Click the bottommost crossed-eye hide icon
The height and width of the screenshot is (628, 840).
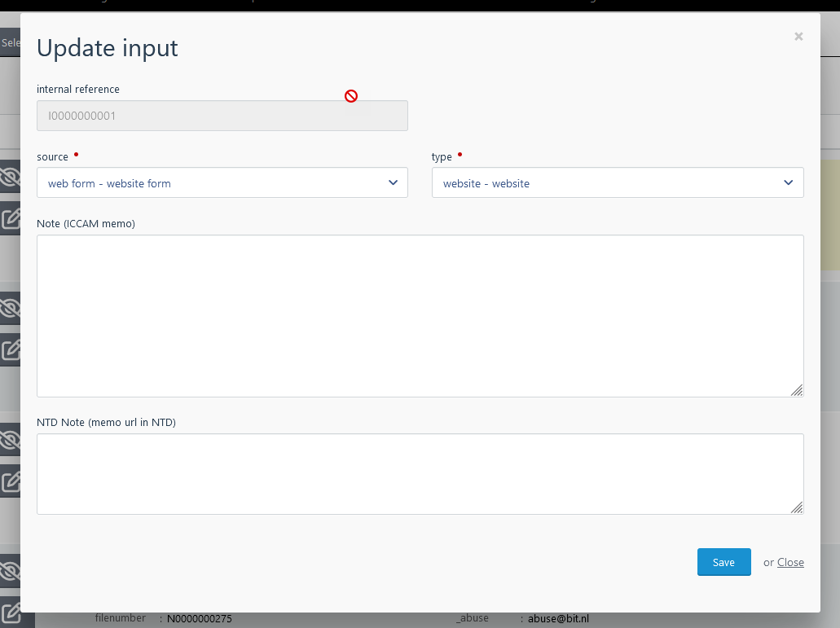point(9,570)
